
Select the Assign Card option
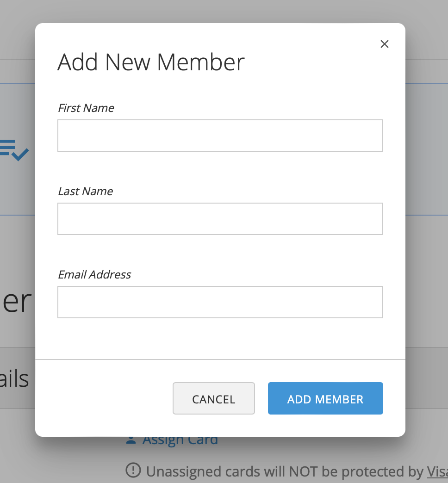[x=180, y=440]
